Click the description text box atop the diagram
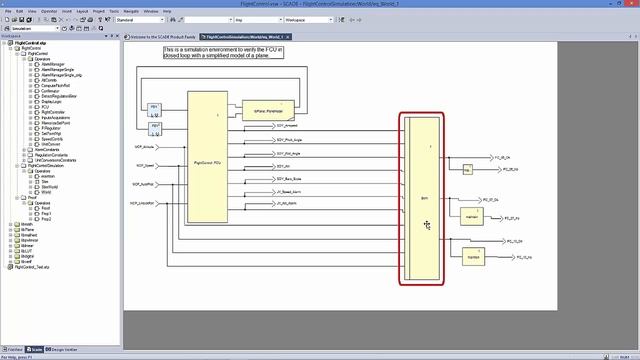This screenshot has height=360, width=640. [223, 52]
